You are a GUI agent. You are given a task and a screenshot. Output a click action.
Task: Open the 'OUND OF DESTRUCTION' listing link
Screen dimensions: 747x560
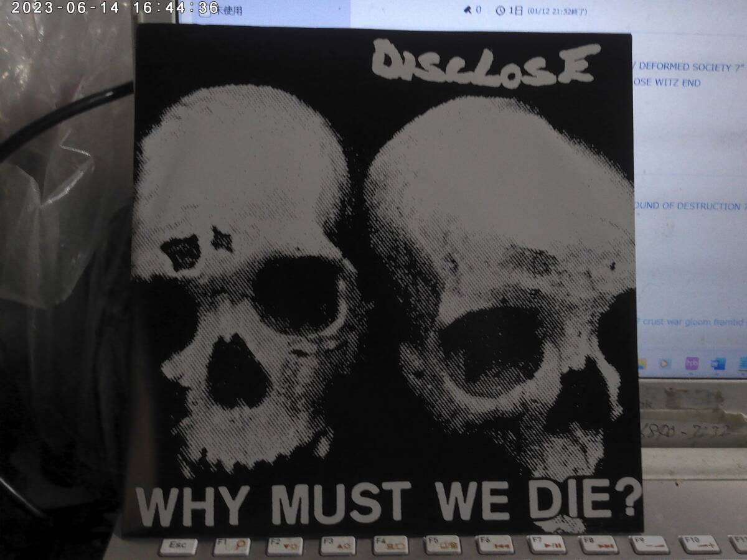[x=688, y=206]
